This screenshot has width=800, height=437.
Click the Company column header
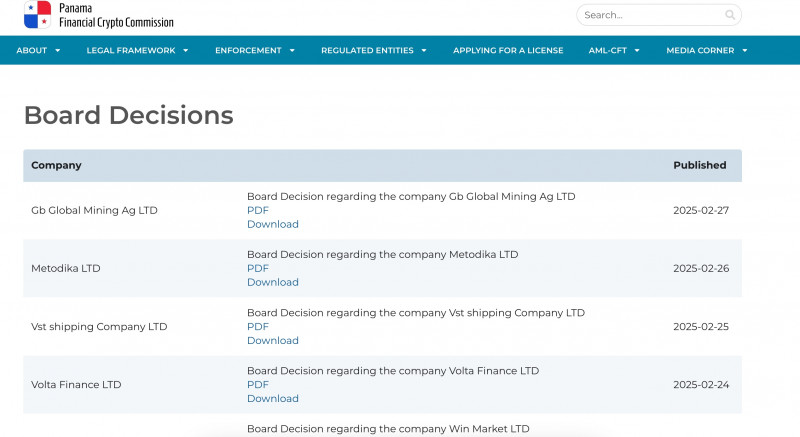(56, 165)
